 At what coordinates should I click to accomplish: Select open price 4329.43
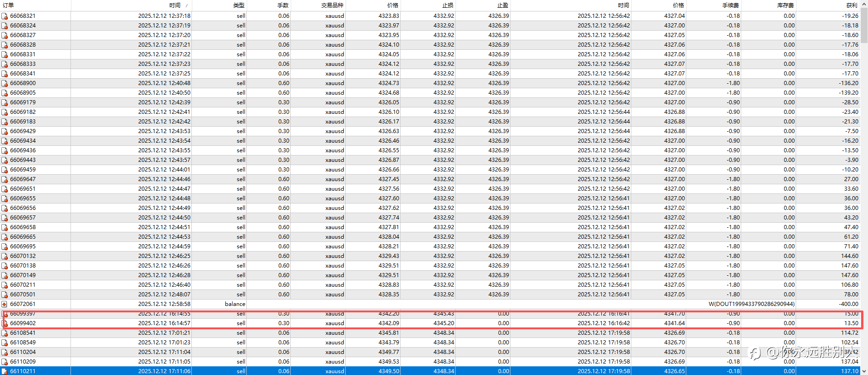(389, 256)
